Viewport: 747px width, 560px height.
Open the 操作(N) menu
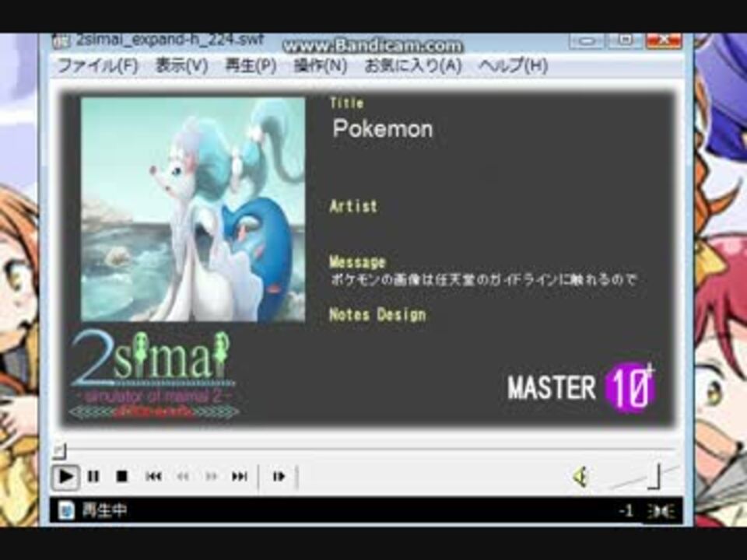point(320,65)
